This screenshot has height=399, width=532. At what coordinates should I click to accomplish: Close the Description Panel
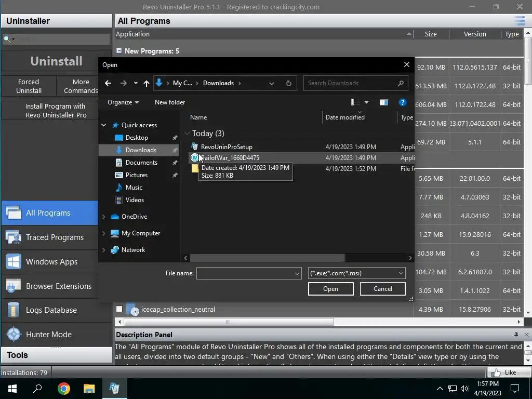[526, 335]
